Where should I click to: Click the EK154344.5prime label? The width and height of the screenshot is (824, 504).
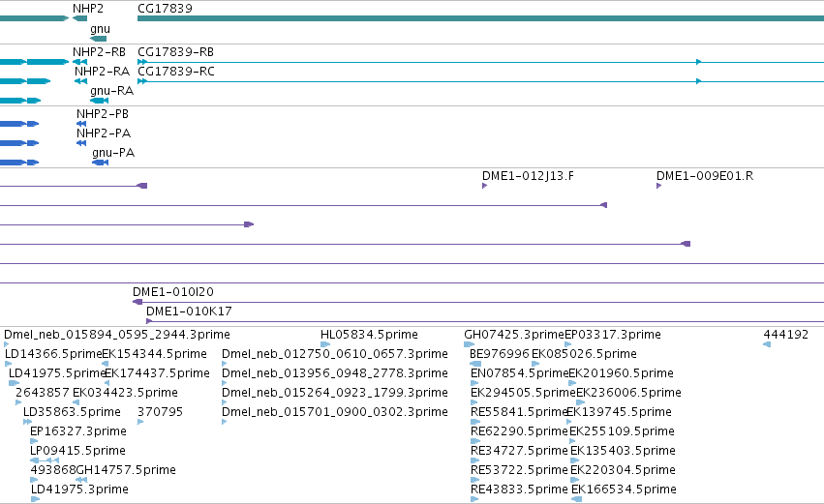pyautogui.click(x=154, y=354)
